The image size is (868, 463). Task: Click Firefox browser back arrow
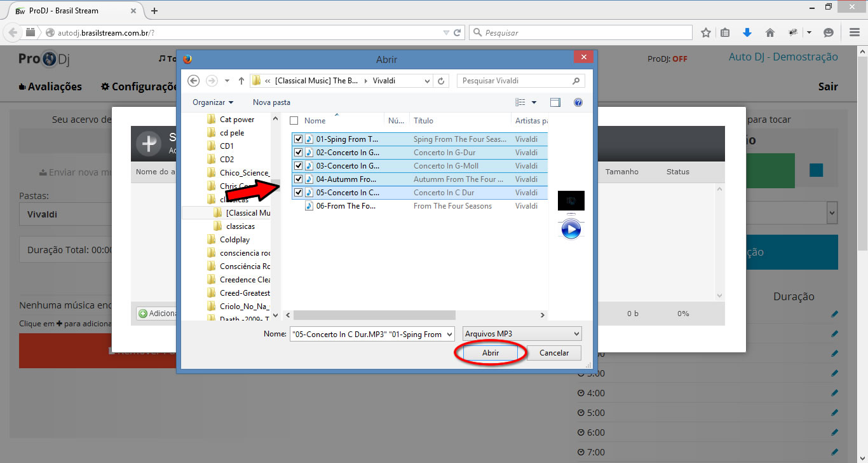[13, 32]
